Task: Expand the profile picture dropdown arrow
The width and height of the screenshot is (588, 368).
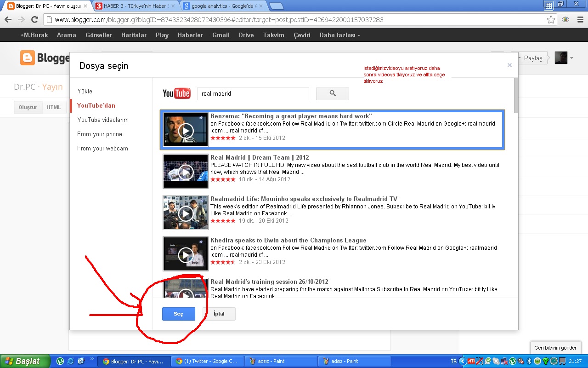Action: coord(571,58)
